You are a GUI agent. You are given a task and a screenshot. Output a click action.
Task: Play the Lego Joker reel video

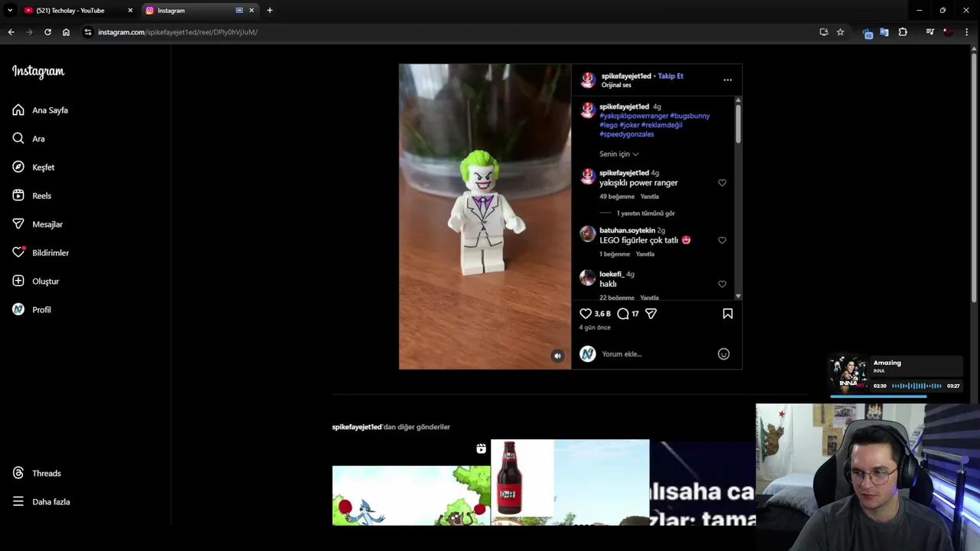tap(485, 217)
